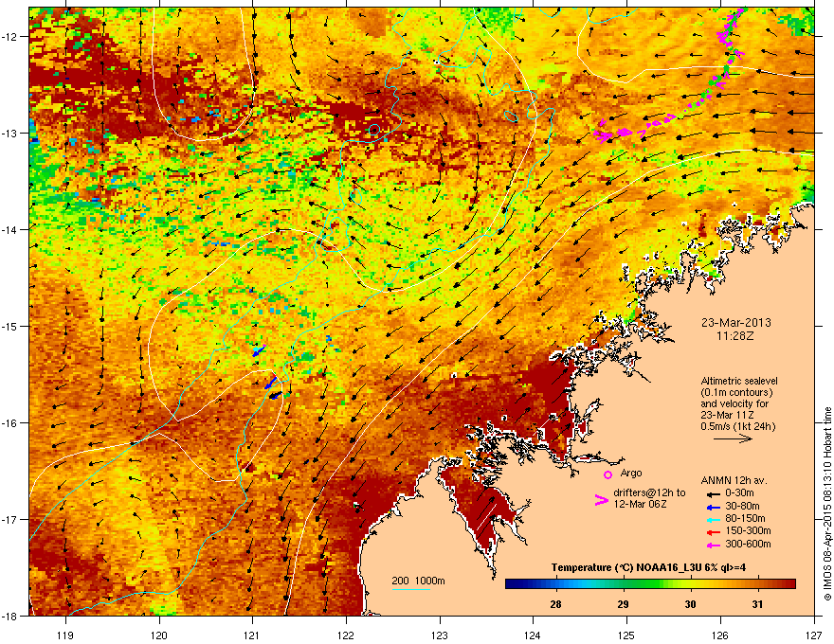Click latitude axis label -18
Viewport: 834px width, 644px height.
tap(9, 616)
